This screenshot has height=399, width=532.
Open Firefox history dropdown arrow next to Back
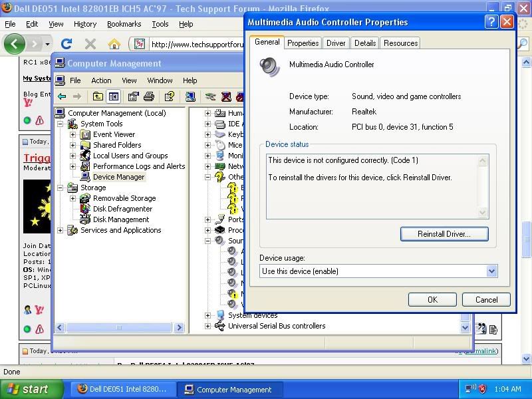(x=47, y=44)
